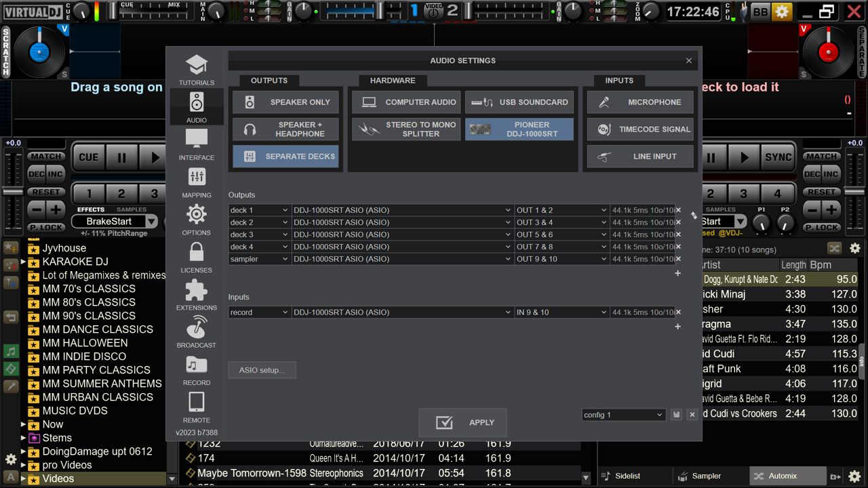Select the EFFECTS tab on left deck
Screen dimensions: 868x488
91,209
